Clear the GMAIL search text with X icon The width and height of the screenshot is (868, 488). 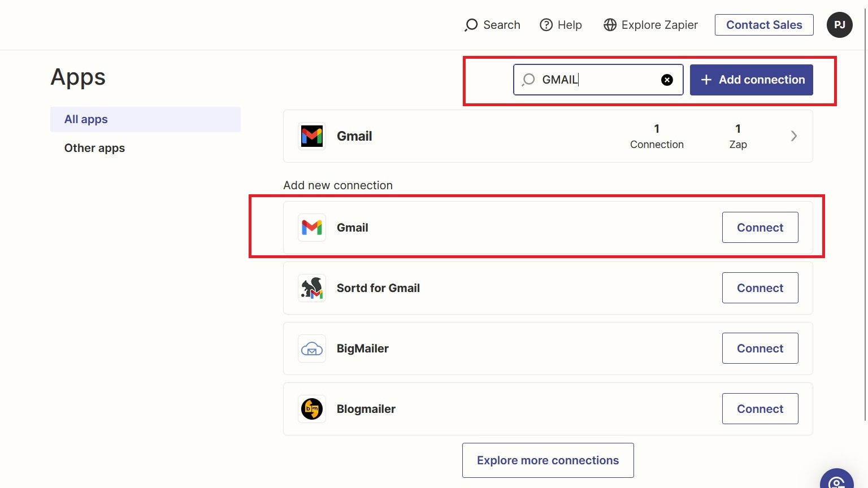click(x=667, y=80)
